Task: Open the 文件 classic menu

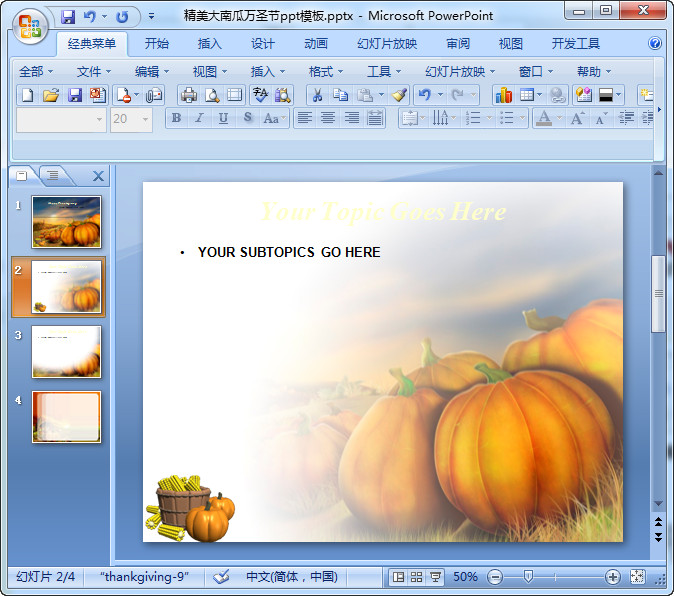Action: [x=94, y=71]
